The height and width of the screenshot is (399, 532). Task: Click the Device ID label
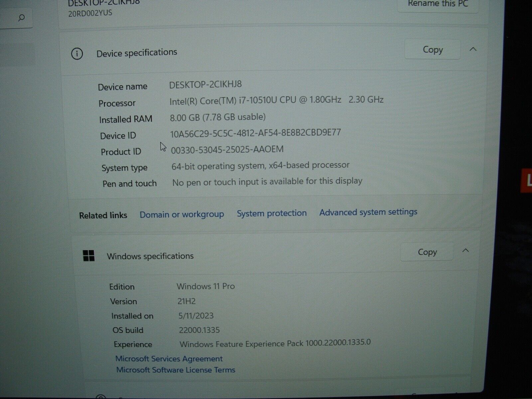pos(118,136)
